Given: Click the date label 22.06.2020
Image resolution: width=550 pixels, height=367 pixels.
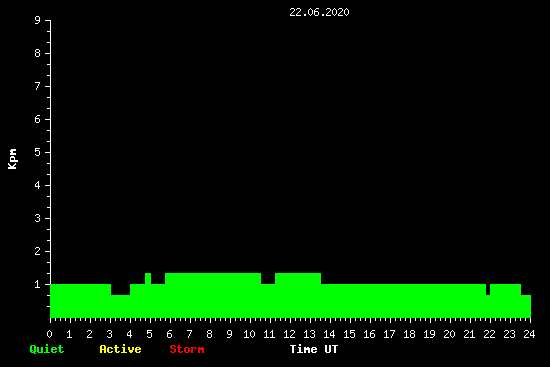Looking at the screenshot, I should 319,12.
